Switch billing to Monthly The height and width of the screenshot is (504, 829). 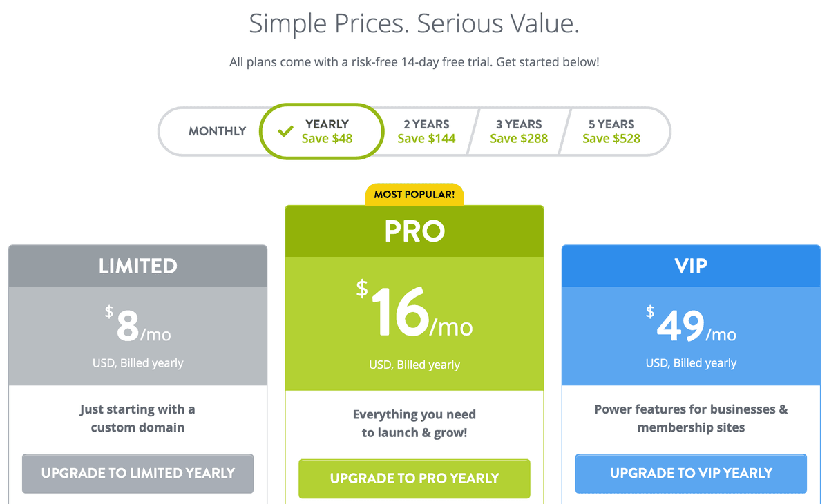pyautogui.click(x=217, y=131)
